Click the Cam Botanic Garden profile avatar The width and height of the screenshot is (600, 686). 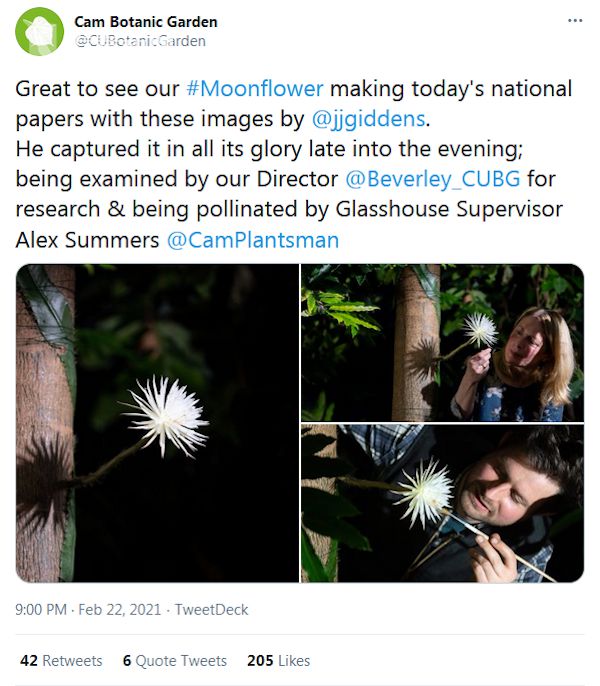click(x=39, y=30)
